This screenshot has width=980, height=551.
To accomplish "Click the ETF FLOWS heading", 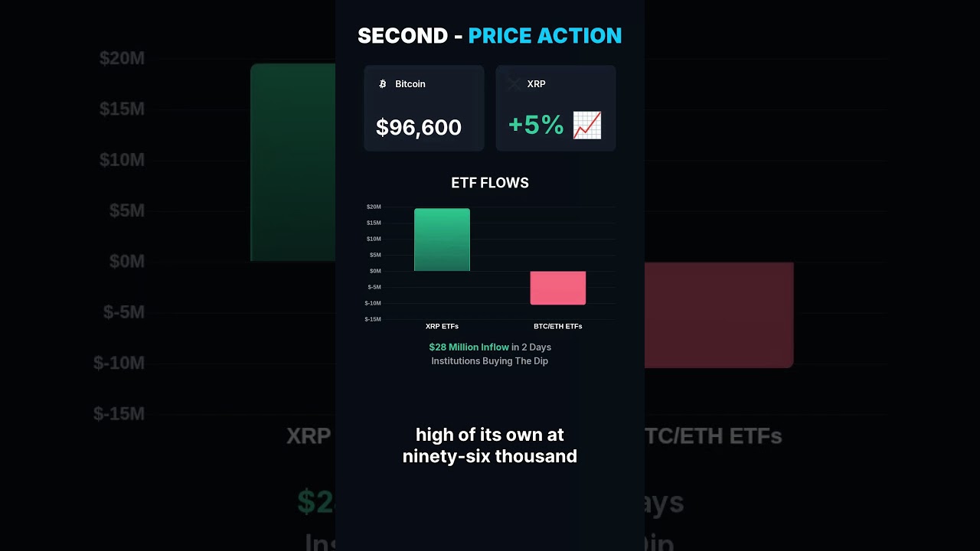I will pos(490,183).
